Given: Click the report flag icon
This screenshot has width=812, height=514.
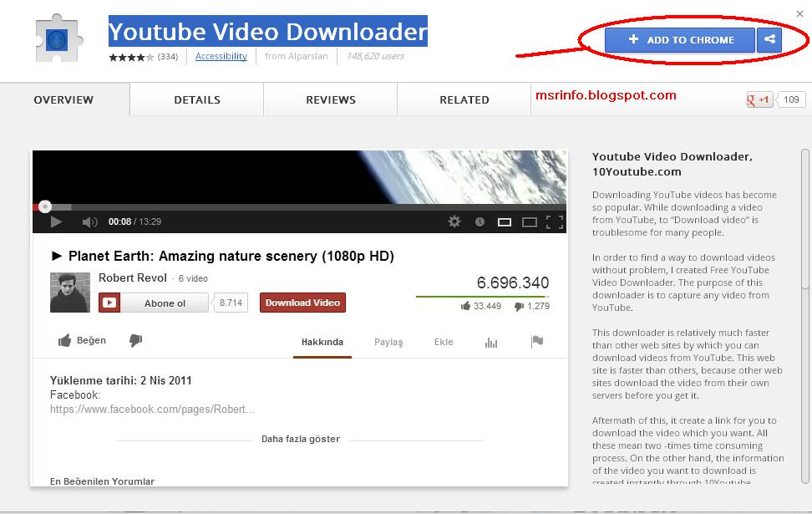Looking at the screenshot, I should [537, 342].
